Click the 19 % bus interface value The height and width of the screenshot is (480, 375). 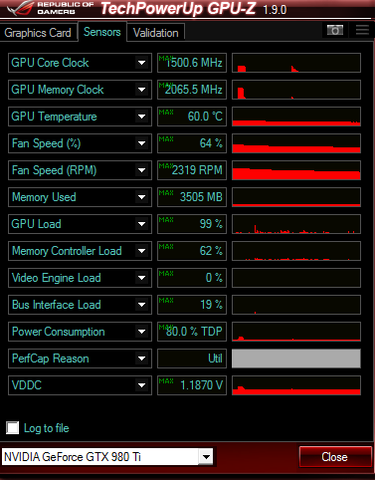click(x=192, y=305)
